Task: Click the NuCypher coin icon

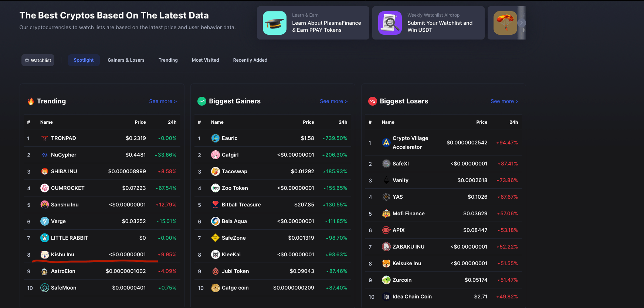Action: tap(45, 155)
